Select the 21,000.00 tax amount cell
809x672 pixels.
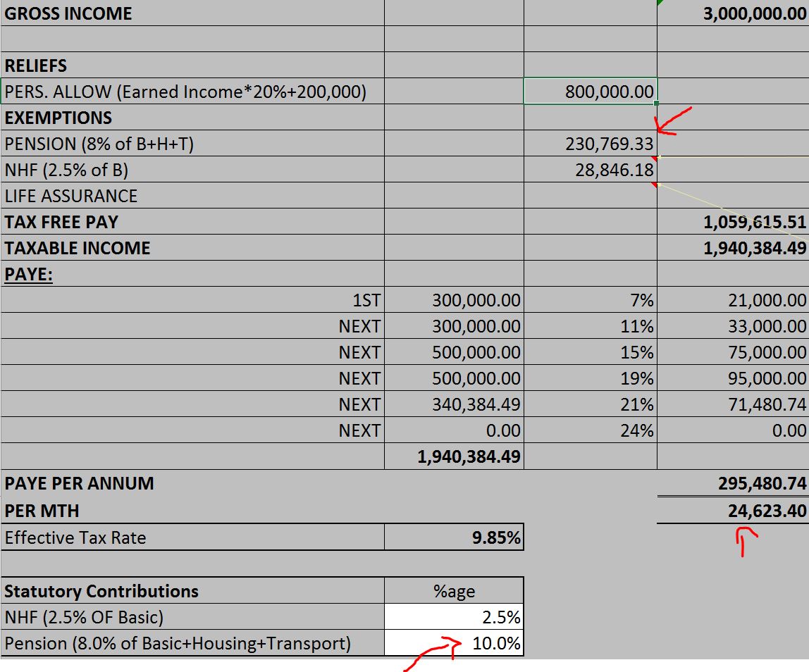tap(733, 301)
